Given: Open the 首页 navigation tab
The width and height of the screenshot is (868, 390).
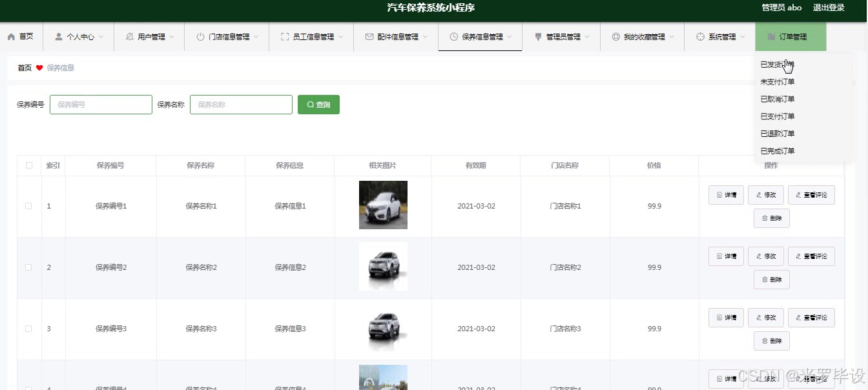Looking at the screenshot, I should (21, 37).
